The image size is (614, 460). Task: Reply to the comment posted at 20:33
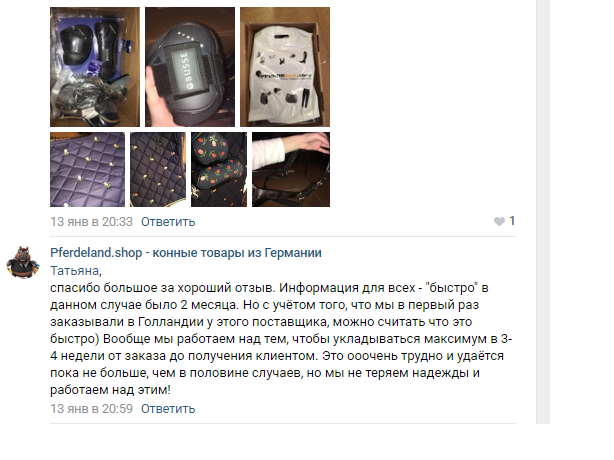168,222
